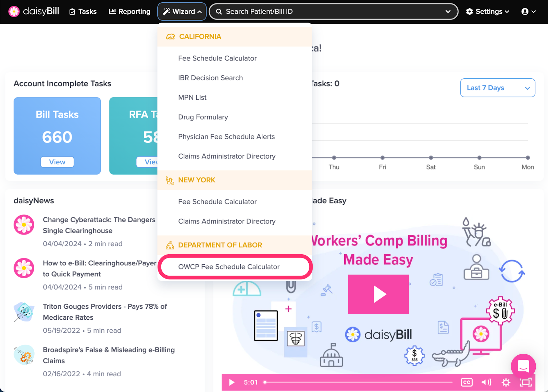Click View button under Bill Tasks
The width and height of the screenshot is (548, 392).
click(x=57, y=162)
